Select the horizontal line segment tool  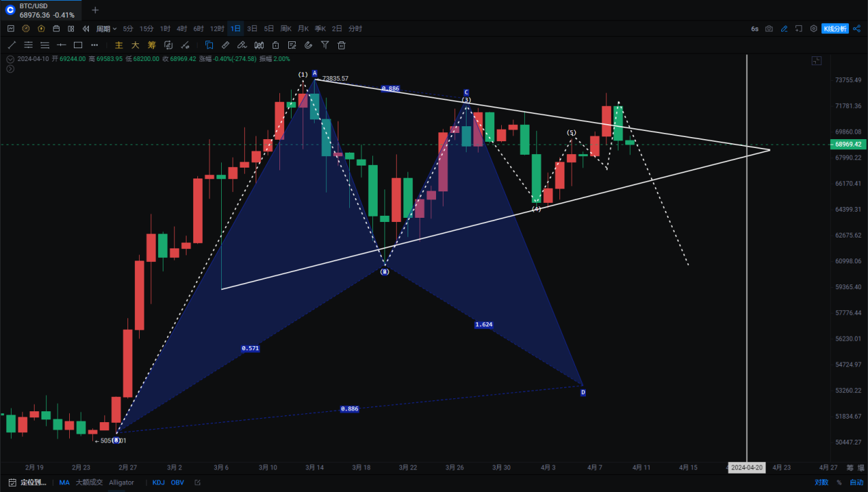[61, 45]
